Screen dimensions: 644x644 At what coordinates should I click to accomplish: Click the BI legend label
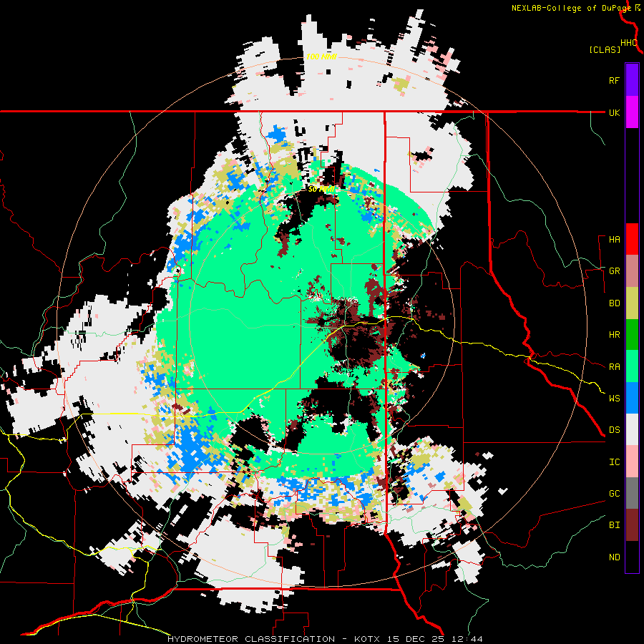(x=615, y=525)
